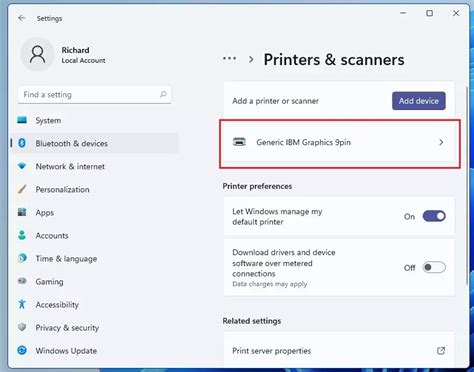Switch to Apps settings
This screenshot has width=474, height=372.
tap(95, 212)
